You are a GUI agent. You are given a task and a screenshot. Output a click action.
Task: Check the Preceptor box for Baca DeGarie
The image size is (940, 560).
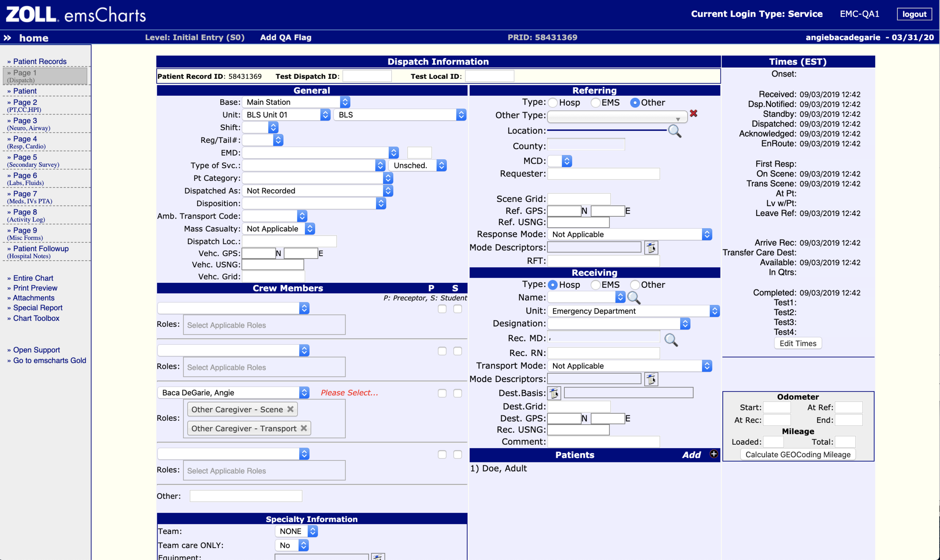442,393
